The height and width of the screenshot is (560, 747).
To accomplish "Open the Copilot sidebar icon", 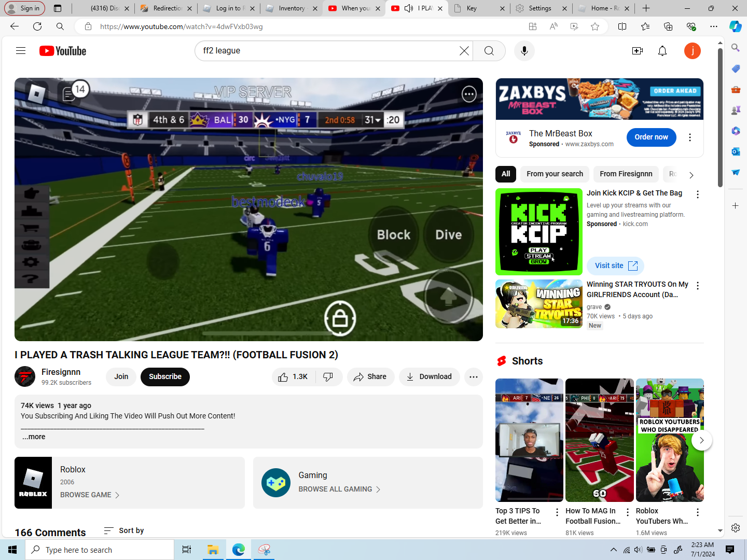I will click(736, 26).
